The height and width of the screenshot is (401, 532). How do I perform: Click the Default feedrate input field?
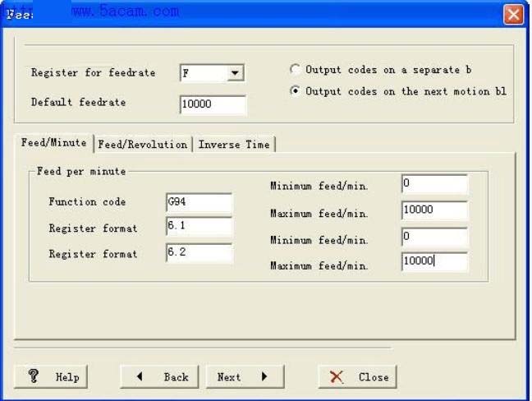(x=213, y=104)
